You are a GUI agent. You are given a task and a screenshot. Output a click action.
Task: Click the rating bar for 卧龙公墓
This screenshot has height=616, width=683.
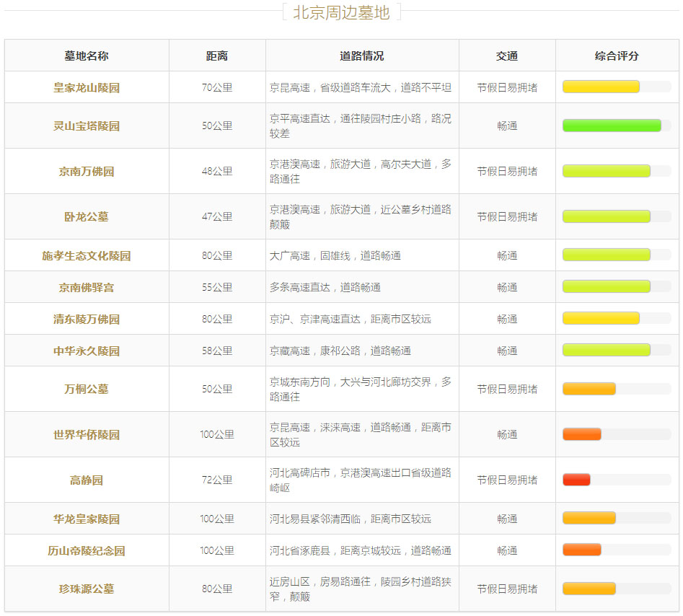click(607, 216)
